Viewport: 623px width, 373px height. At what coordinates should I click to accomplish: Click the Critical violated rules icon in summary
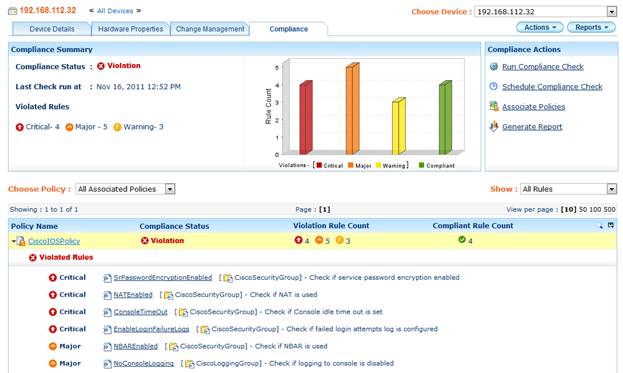click(x=19, y=127)
